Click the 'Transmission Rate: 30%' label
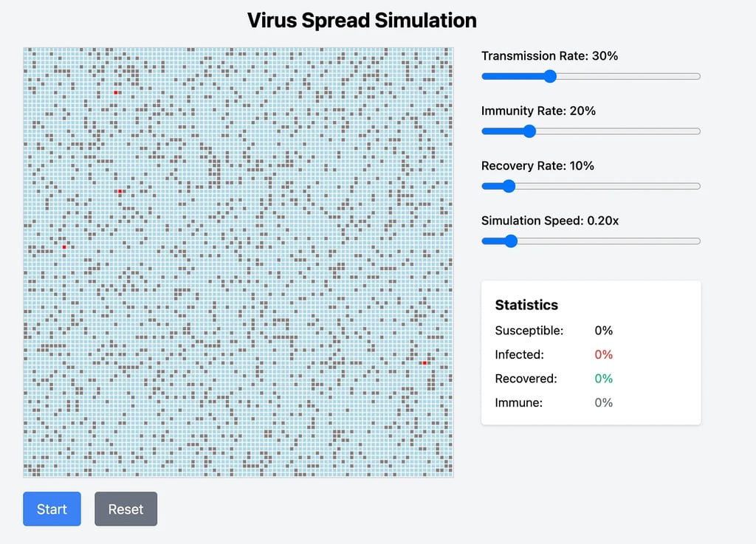 (x=549, y=56)
